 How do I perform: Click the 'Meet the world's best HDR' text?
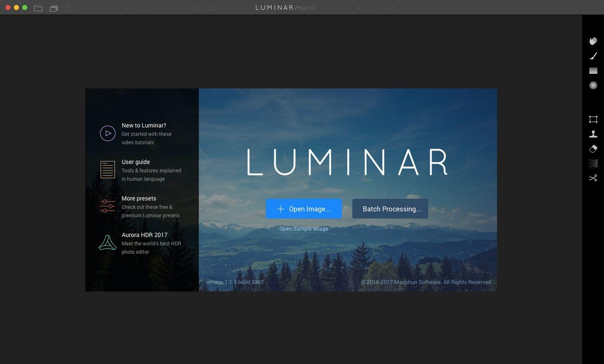click(152, 244)
